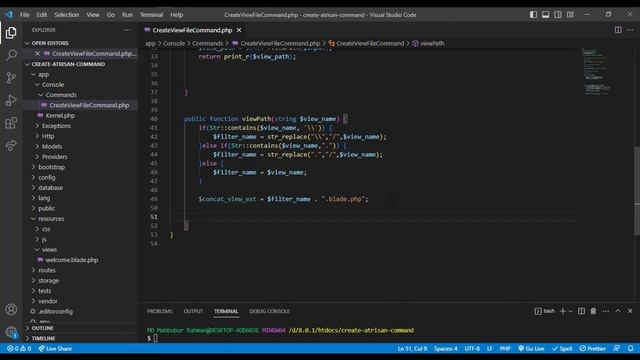Image resolution: width=640 pixels, height=360 pixels.
Task: Open the notifications bell icon
Action: (631, 349)
